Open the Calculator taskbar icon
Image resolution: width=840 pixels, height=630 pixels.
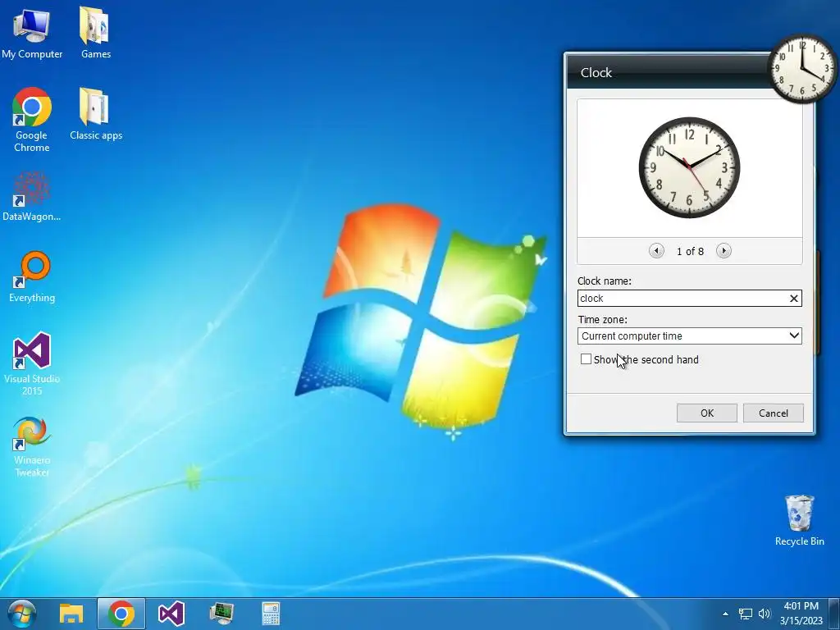point(271,614)
